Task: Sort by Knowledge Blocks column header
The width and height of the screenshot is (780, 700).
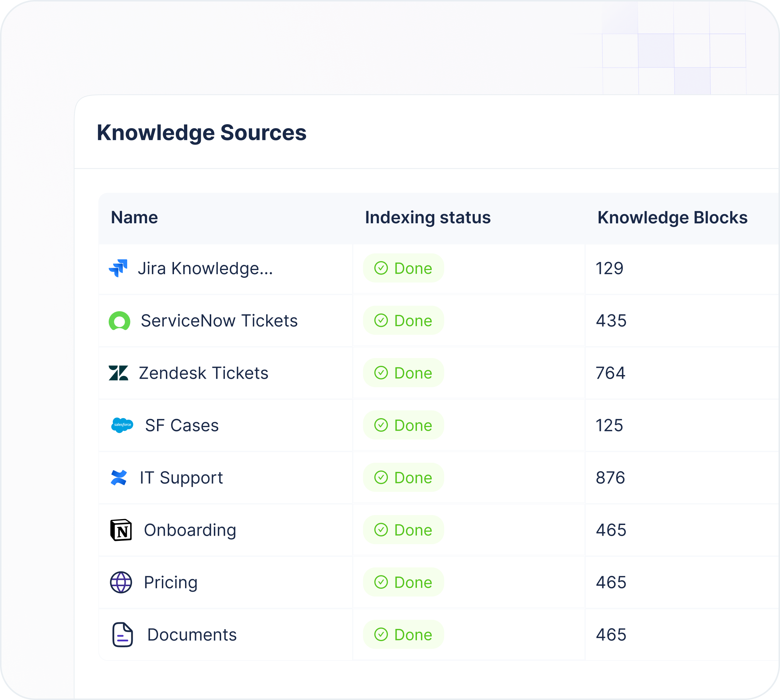Action: click(672, 218)
